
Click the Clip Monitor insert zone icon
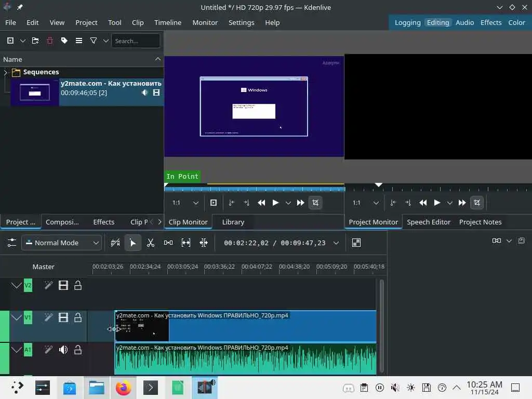coord(214,203)
